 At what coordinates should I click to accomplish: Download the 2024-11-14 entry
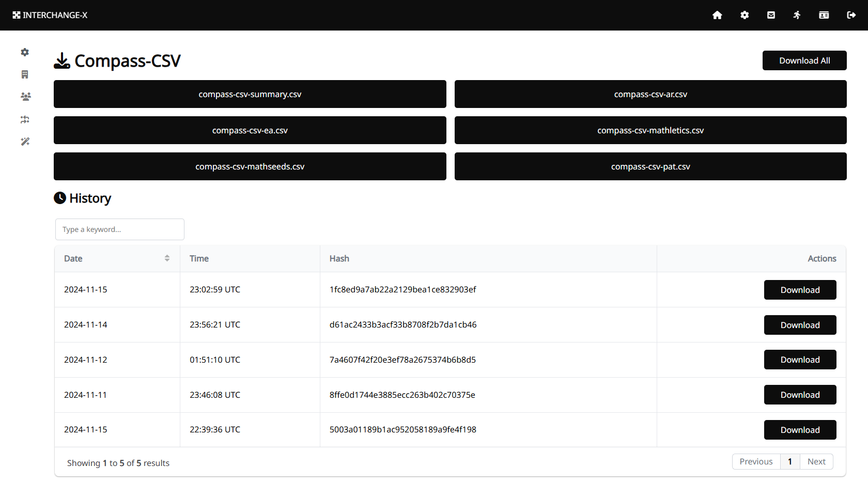[800, 325]
